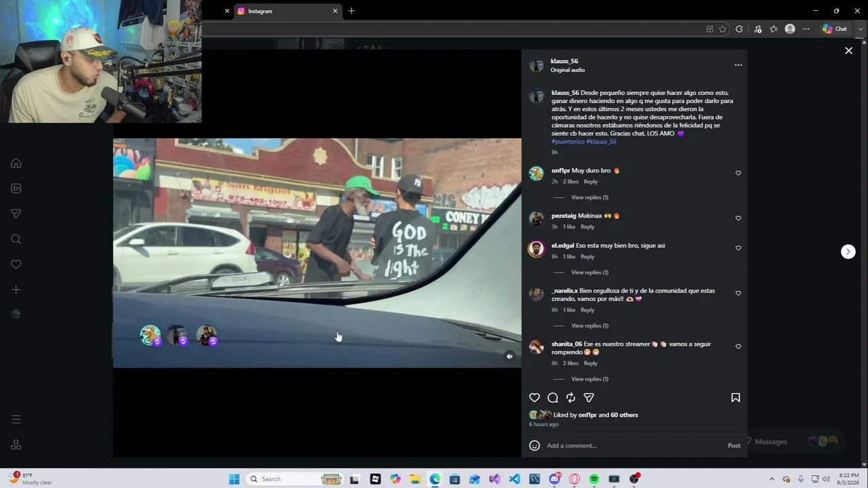This screenshot has height=488, width=868.
Task: Reply to _narelis.x's comment
Action: tap(587, 310)
